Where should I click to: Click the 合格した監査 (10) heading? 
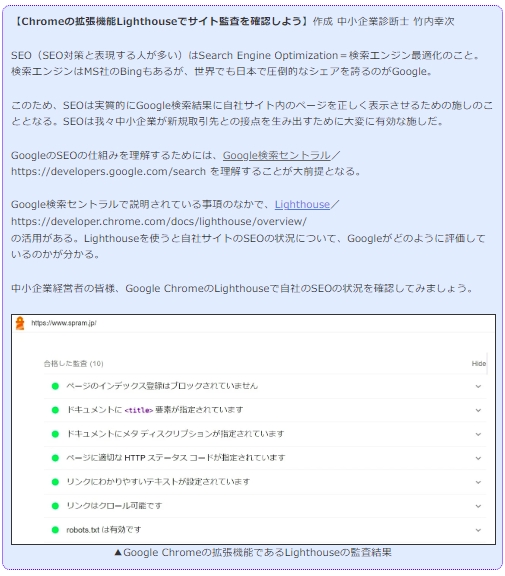coord(73,363)
